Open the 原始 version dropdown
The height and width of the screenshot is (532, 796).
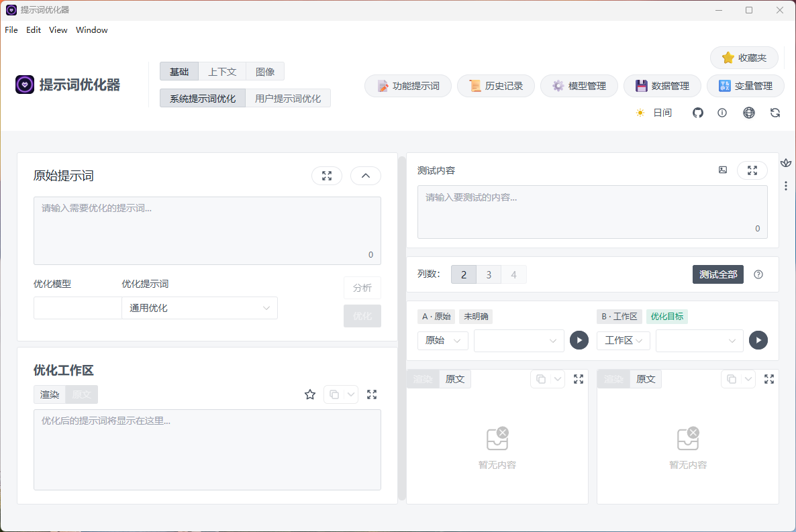[443, 340]
